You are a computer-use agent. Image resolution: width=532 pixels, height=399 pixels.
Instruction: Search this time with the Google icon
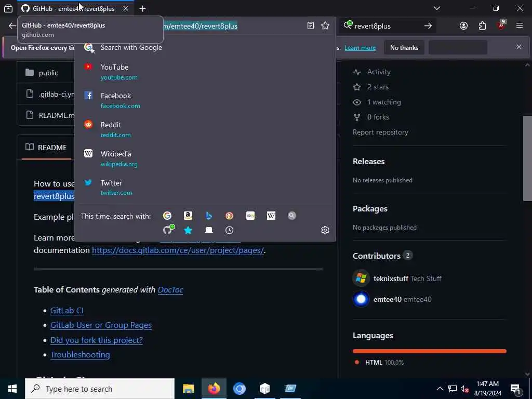[167, 216]
